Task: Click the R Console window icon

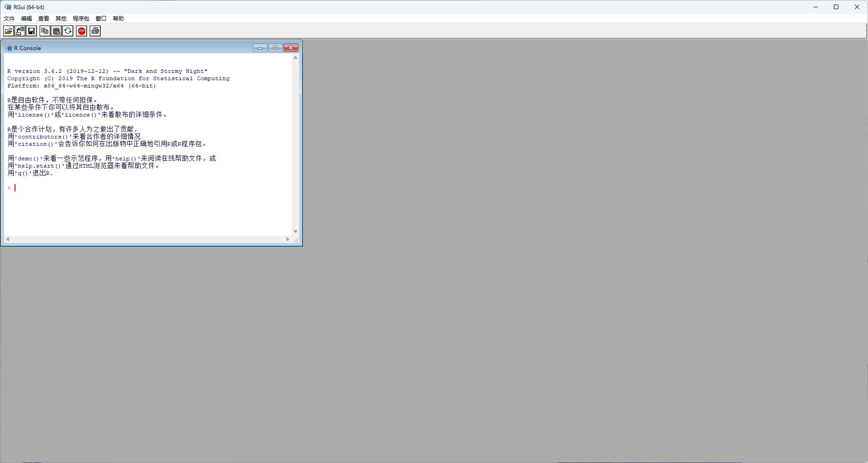Action: 9,48
